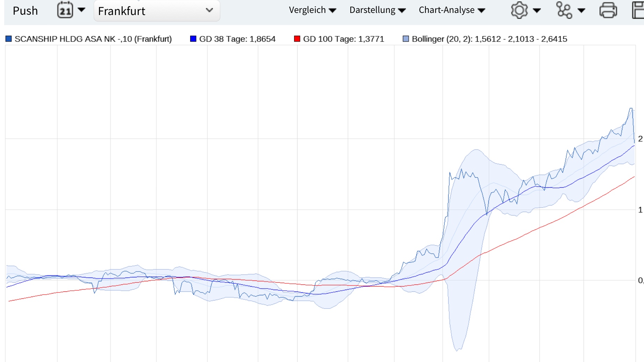644x362 pixels.
Task: Toggle the Push live updates button
Action: click(x=25, y=11)
